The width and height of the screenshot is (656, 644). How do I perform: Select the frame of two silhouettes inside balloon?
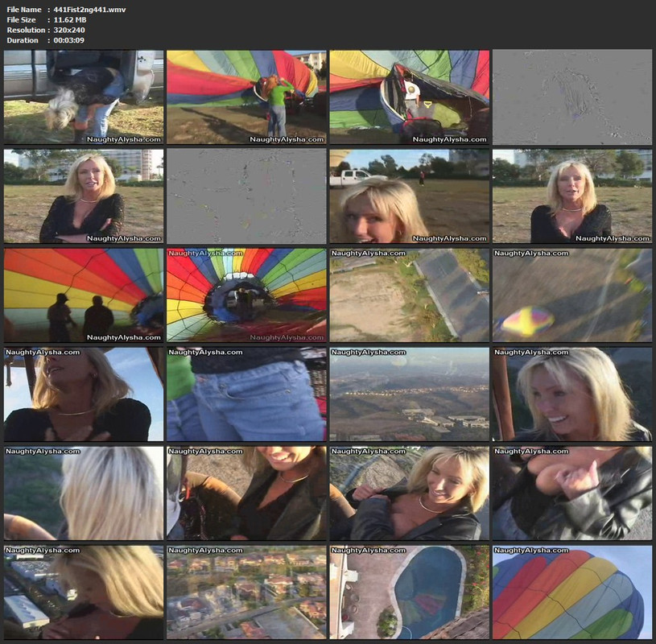84,295
